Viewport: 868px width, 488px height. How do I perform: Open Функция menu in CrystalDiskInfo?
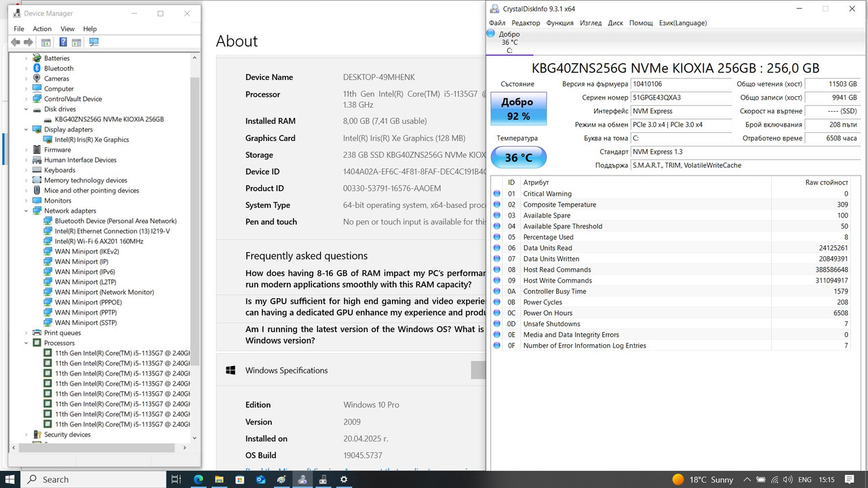(x=559, y=23)
